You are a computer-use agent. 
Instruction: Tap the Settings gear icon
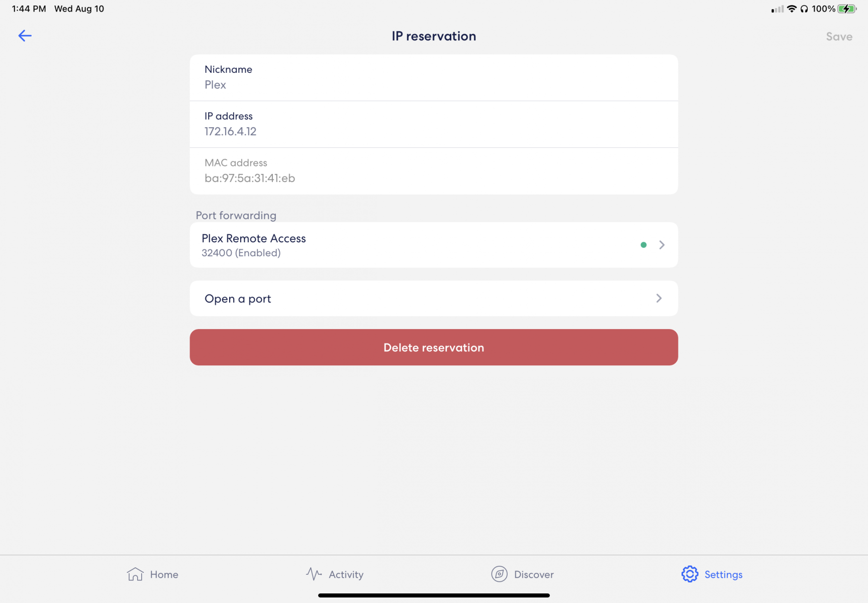tap(690, 574)
